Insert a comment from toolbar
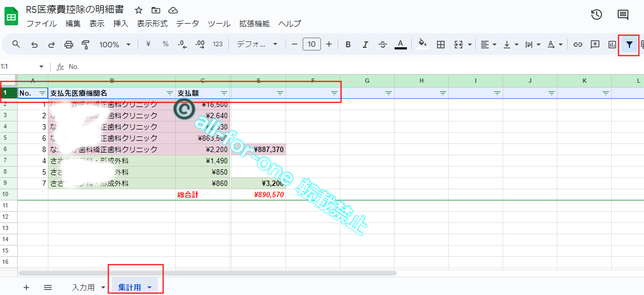644x295 pixels. [595, 44]
